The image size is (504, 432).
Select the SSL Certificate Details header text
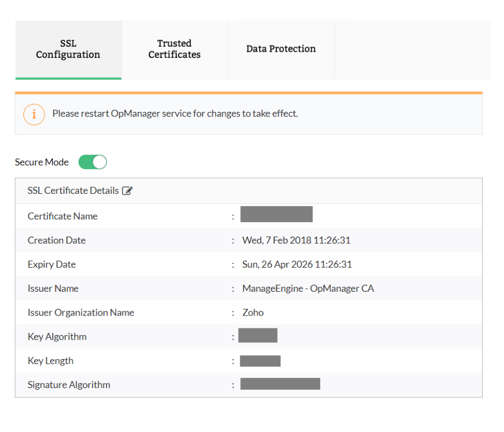tap(73, 190)
